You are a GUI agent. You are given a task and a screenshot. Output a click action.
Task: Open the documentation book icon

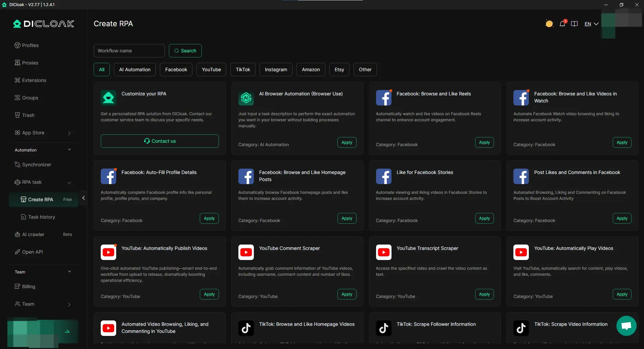click(x=574, y=24)
